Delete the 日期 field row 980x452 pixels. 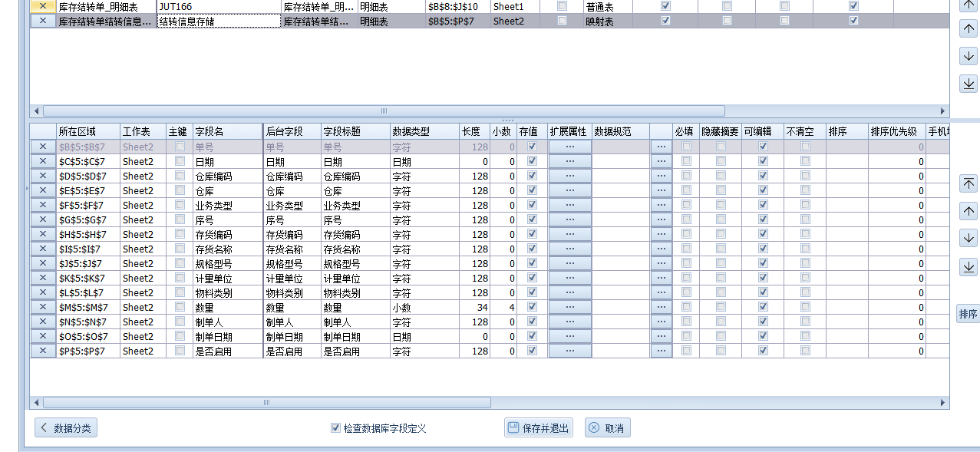point(42,161)
